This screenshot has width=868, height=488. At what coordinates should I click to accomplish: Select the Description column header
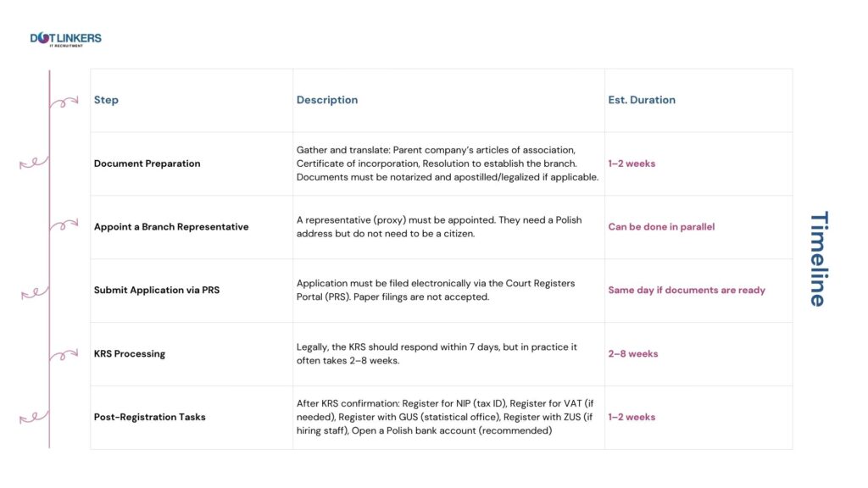pyautogui.click(x=327, y=100)
